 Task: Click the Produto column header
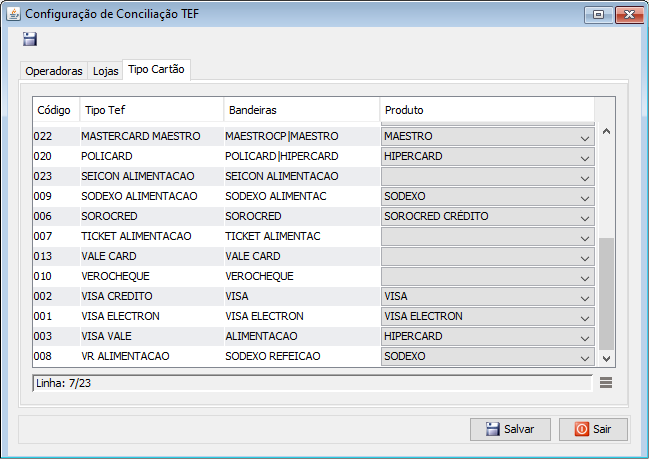coord(487,110)
